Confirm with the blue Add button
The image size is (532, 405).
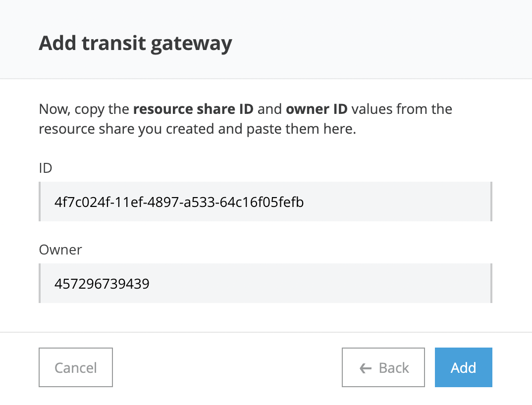coord(463,368)
